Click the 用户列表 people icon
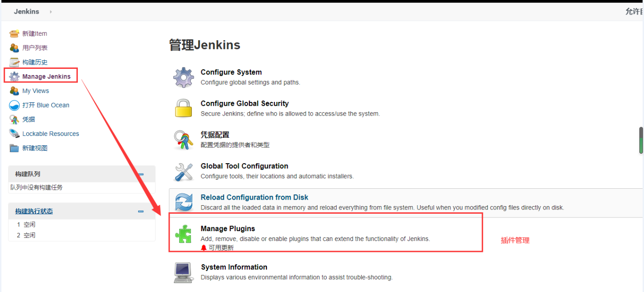The width and height of the screenshot is (644, 292). tap(14, 48)
